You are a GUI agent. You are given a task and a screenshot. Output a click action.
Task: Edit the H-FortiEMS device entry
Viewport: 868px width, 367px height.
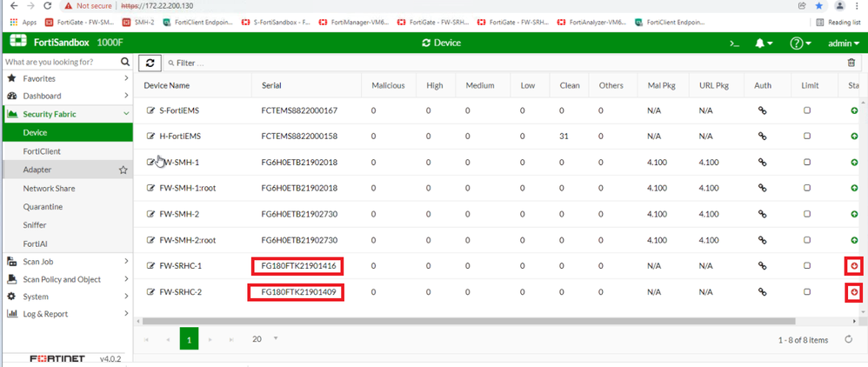pyautogui.click(x=150, y=137)
